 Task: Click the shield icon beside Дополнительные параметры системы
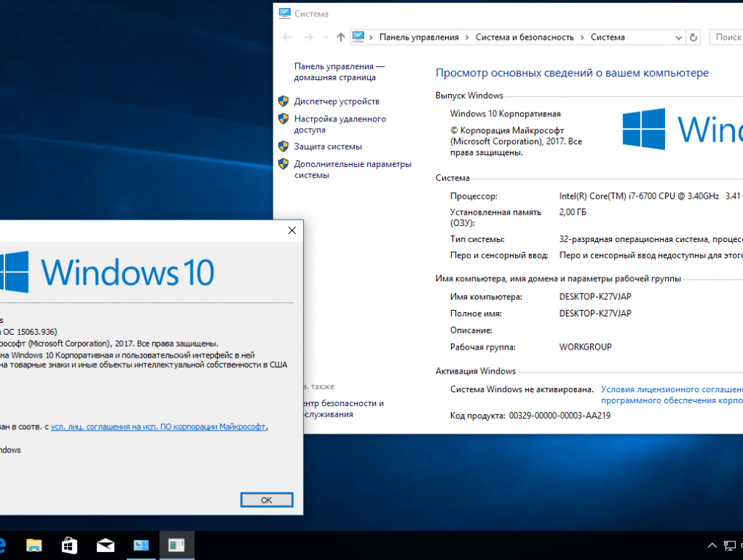pyautogui.click(x=283, y=164)
